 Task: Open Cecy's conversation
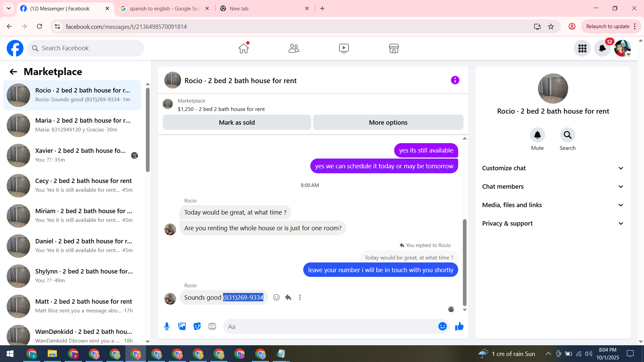click(72, 186)
